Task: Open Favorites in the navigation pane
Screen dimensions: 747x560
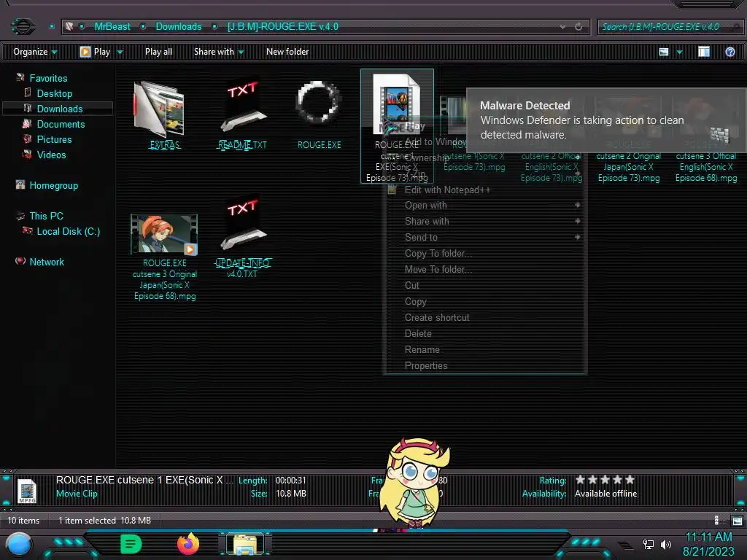Action: coord(48,78)
